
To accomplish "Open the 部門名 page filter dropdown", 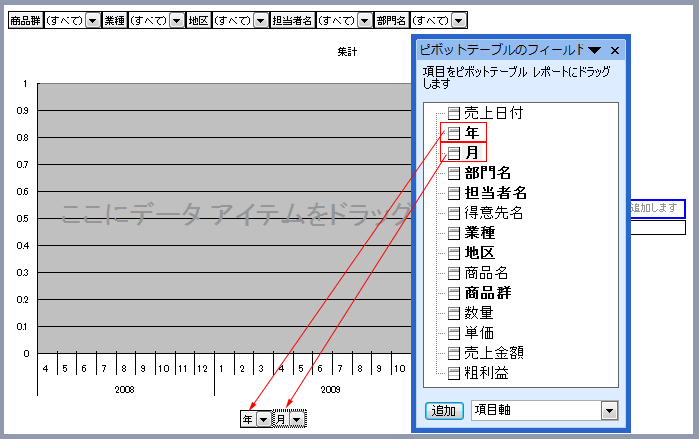I will click(x=458, y=20).
